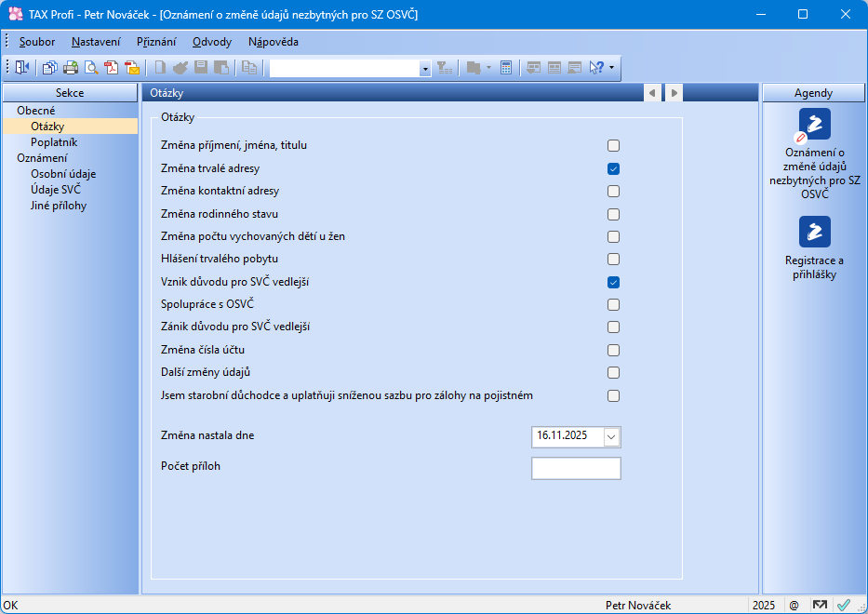Click the green checkmark in status bar
This screenshot has width=868, height=614.
click(x=844, y=605)
